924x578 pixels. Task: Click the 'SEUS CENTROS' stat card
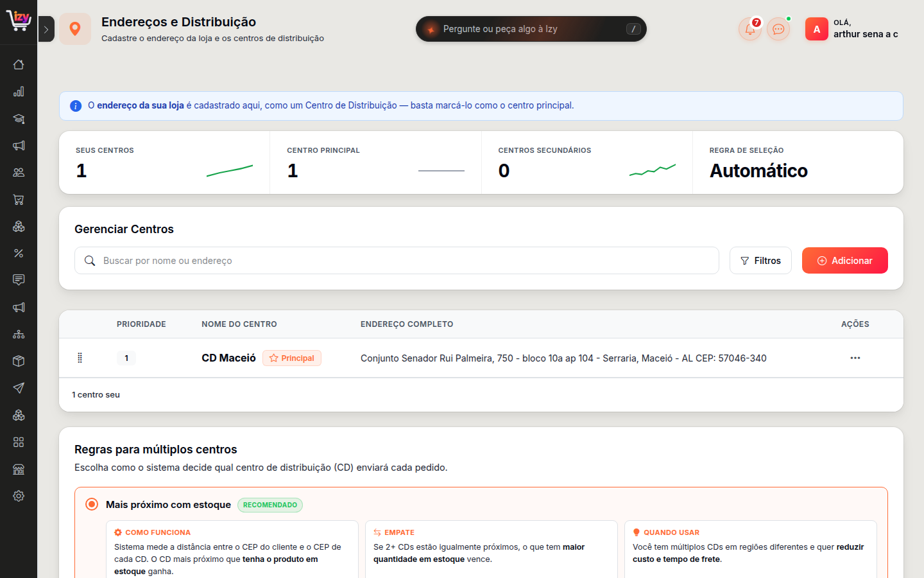click(164, 162)
